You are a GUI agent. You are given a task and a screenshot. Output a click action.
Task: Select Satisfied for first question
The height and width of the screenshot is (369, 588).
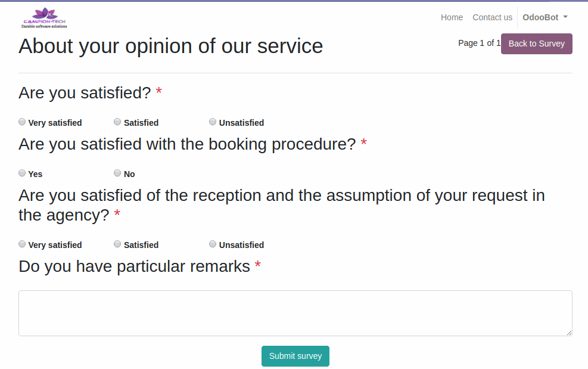(x=117, y=122)
